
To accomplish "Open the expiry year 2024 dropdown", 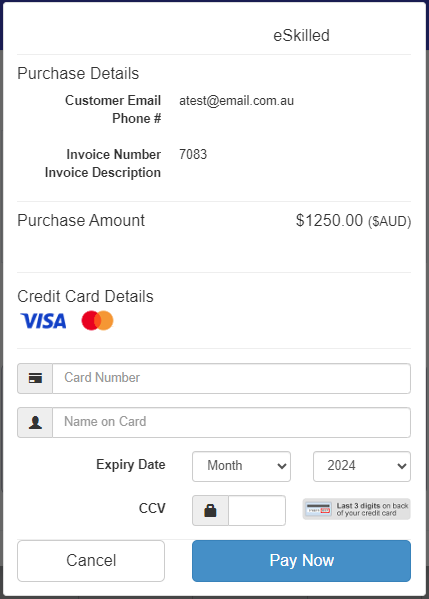I will (x=362, y=466).
